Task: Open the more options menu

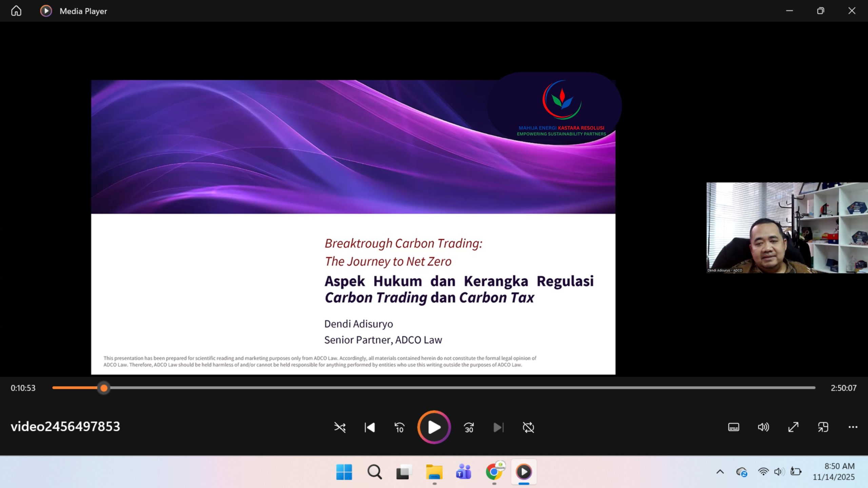Action: point(853,427)
